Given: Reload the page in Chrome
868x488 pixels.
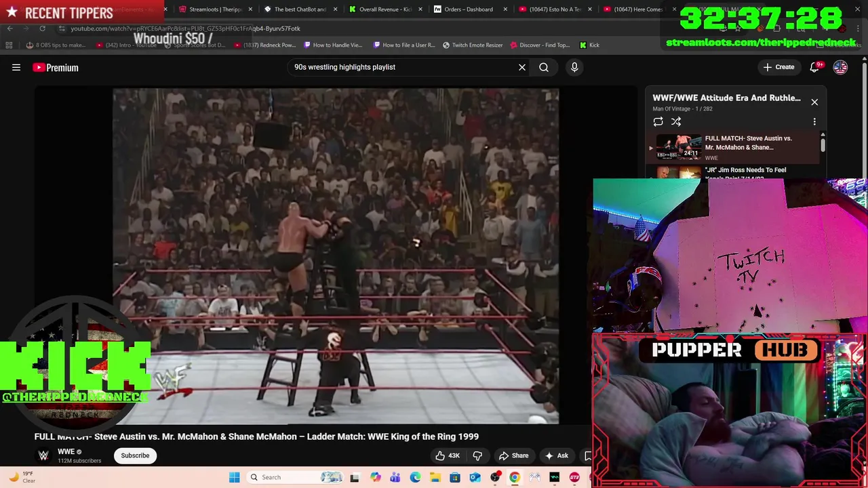Looking at the screenshot, I should tap(42, 28).
